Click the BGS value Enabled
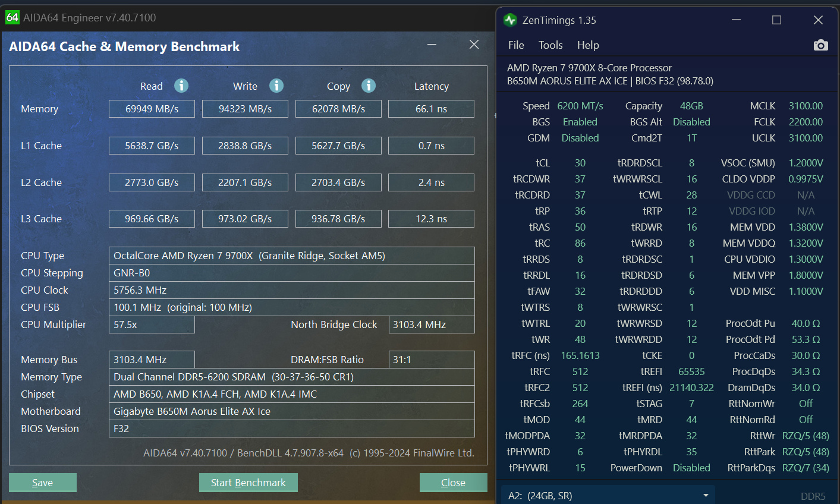This screenshot has width=840, height=504. pos(580,122)
